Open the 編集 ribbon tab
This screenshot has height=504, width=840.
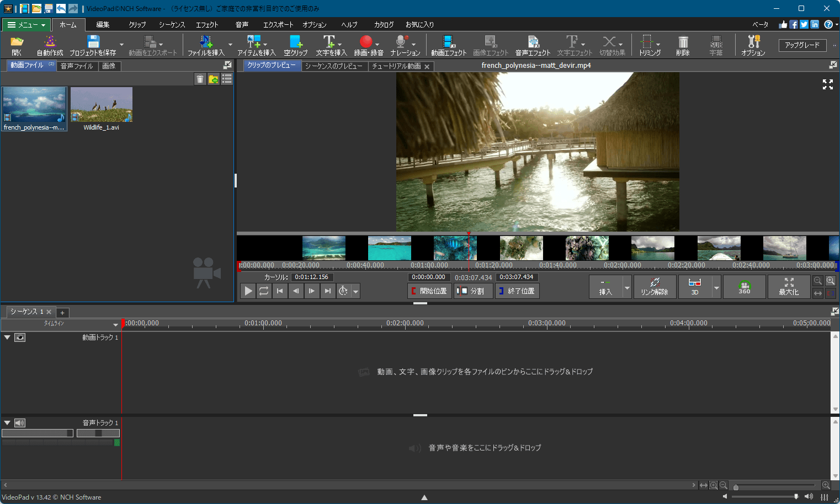103,25
